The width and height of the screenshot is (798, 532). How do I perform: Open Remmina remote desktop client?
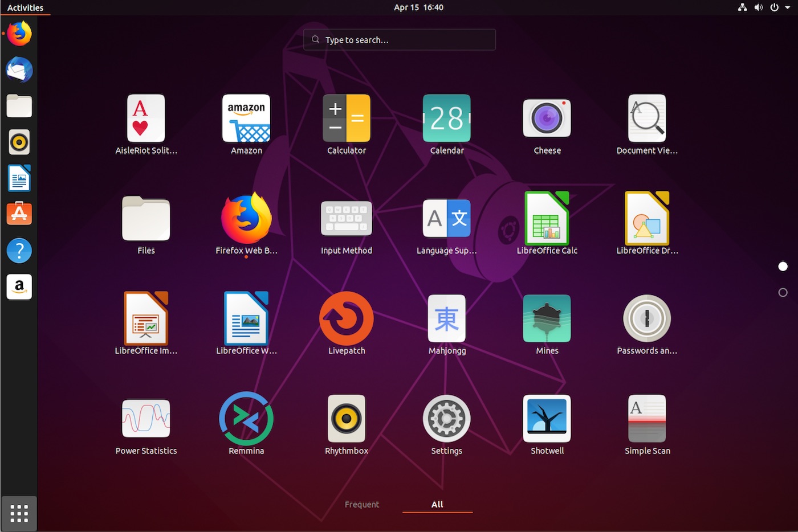coord(246,419)
